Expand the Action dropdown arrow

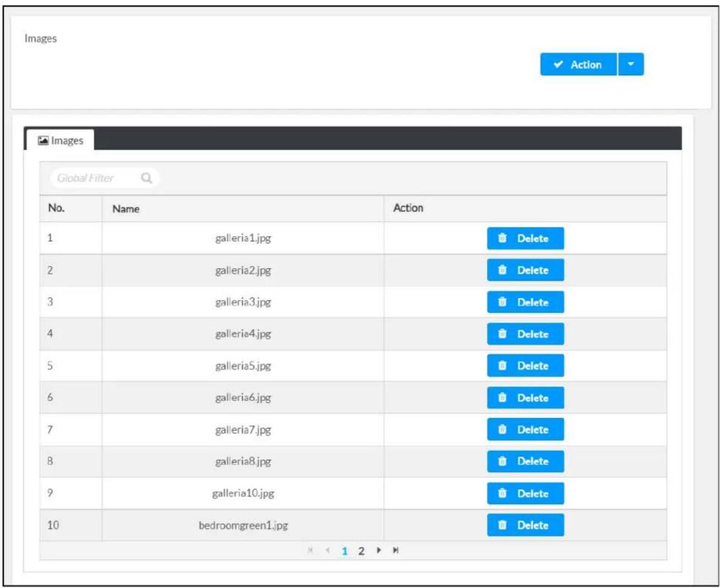(631, 64)
